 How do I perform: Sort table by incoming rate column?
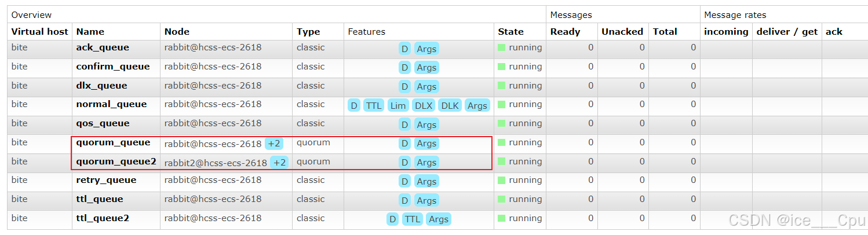726,32
